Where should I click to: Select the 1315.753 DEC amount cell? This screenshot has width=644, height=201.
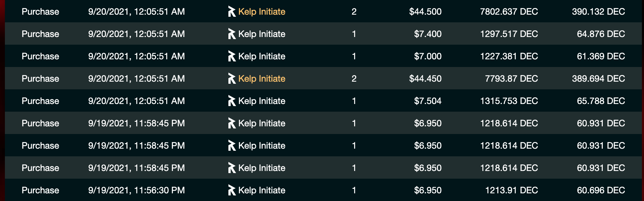coord(509,101)
